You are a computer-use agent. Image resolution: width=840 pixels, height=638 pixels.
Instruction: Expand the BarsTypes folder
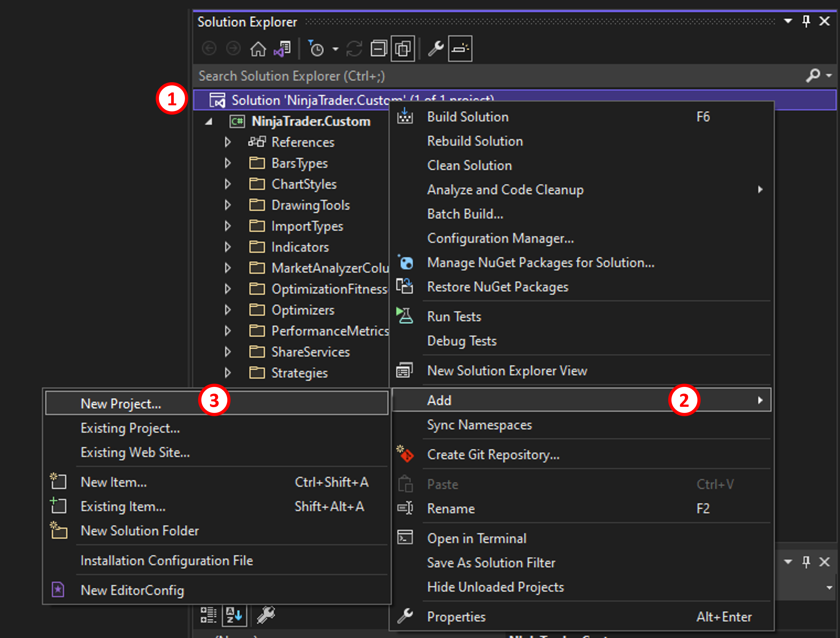[x=227, y=163]
